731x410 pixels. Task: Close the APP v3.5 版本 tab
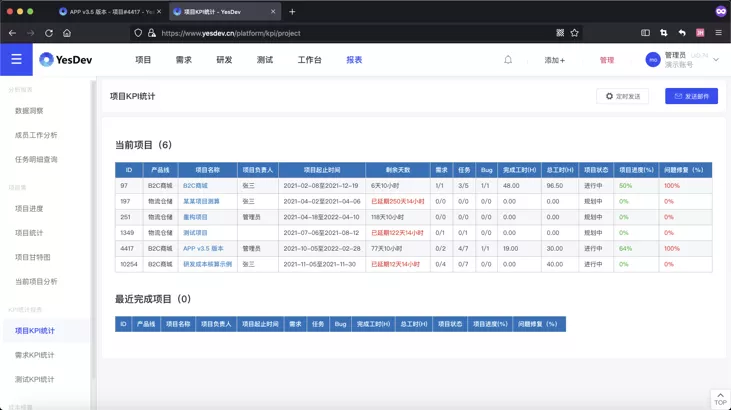[x=159, y=12]
